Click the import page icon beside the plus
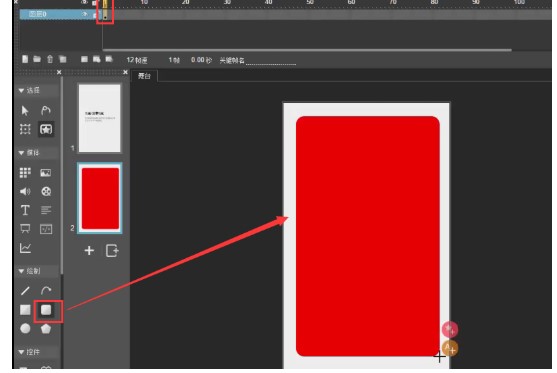This screenshot has height=373, width=557. point(112,251)
